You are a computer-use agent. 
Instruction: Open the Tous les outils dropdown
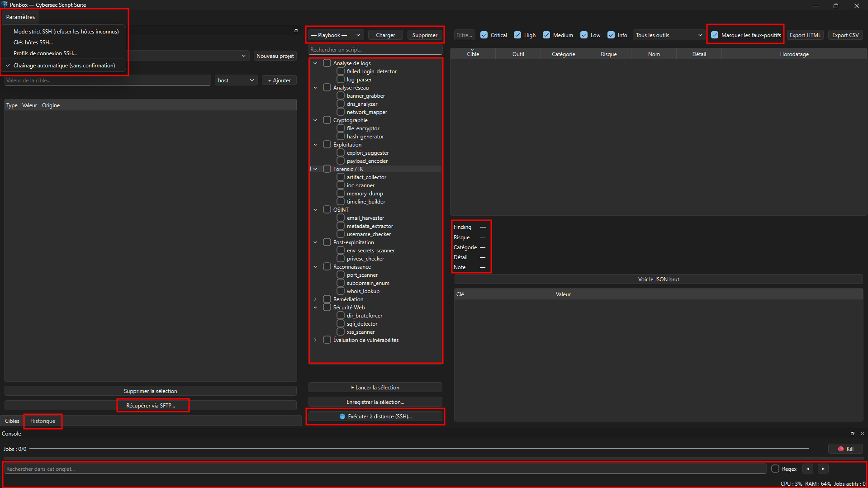coord(669,35)
